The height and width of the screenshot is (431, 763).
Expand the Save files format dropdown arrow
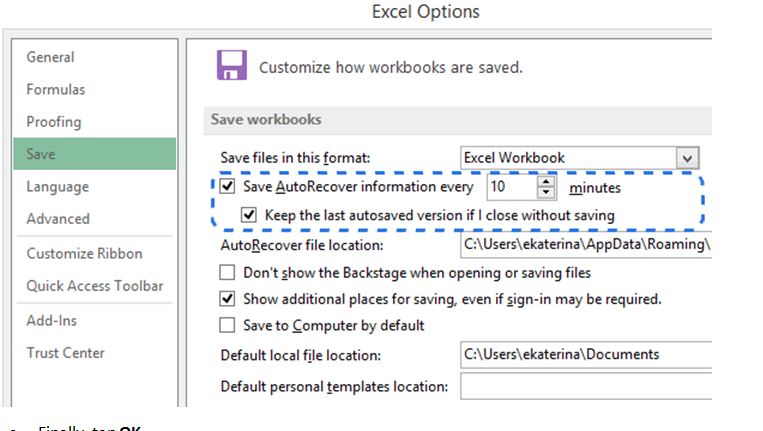click(x=687, y=158)
